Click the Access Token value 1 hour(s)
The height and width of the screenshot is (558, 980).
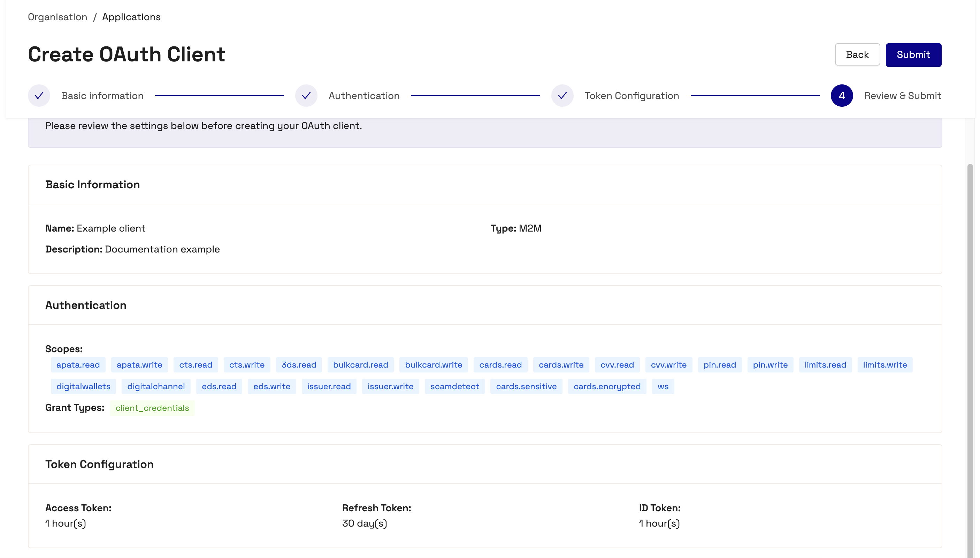[66, 523]
